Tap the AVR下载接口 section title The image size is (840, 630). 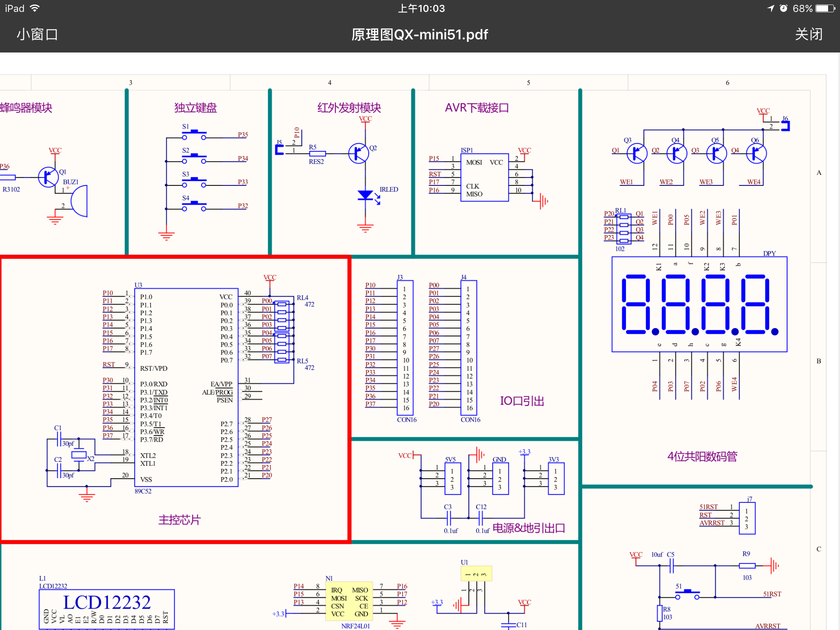[477, 108]
